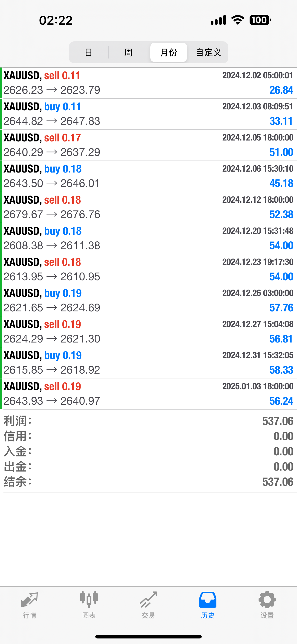The image size is (297, 644).
Task: Tap the 利润 (Profit) summary label
Action: click(x=17, y=421)
